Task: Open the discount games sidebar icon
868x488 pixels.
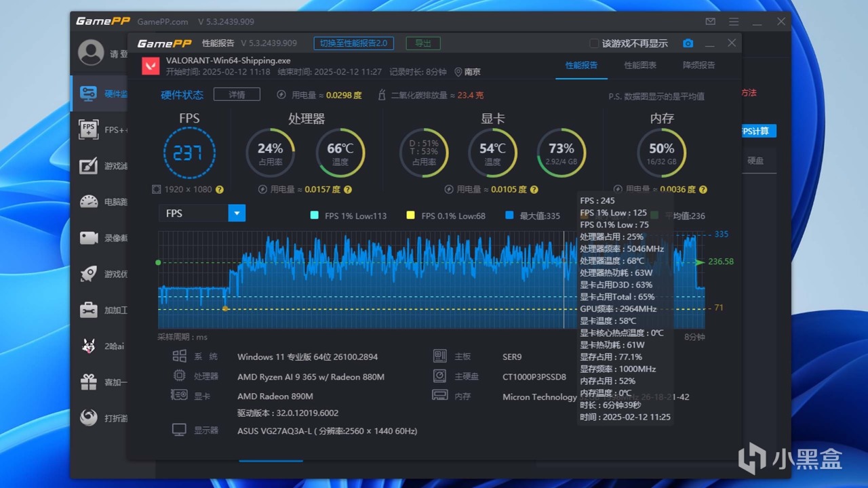Action: pyautogui.click(x=88, y=418)
